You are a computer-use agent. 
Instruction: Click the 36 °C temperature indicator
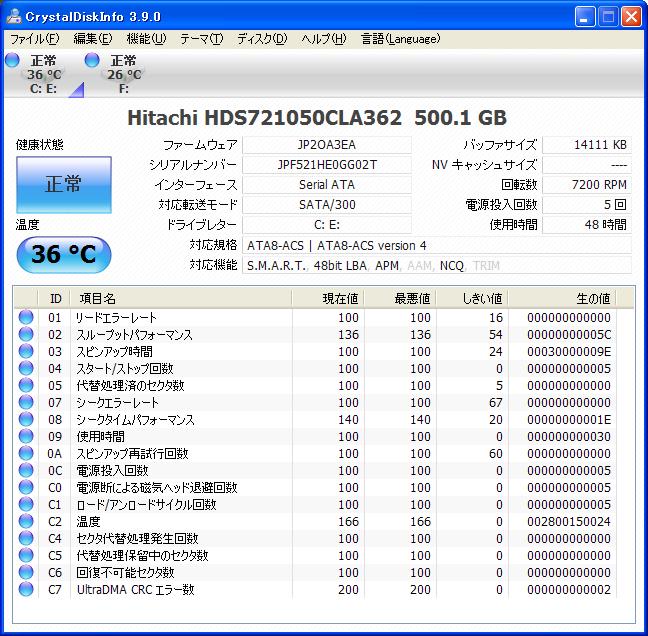point(64,255)
